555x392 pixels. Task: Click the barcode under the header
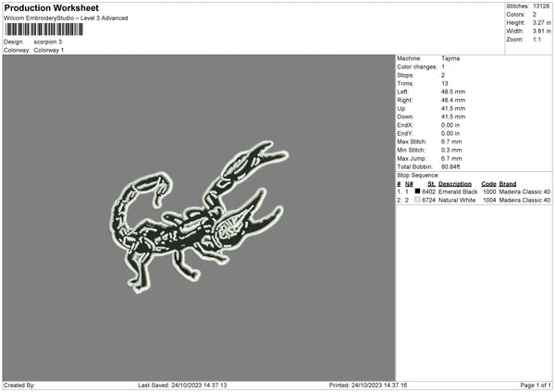(44, 30)
